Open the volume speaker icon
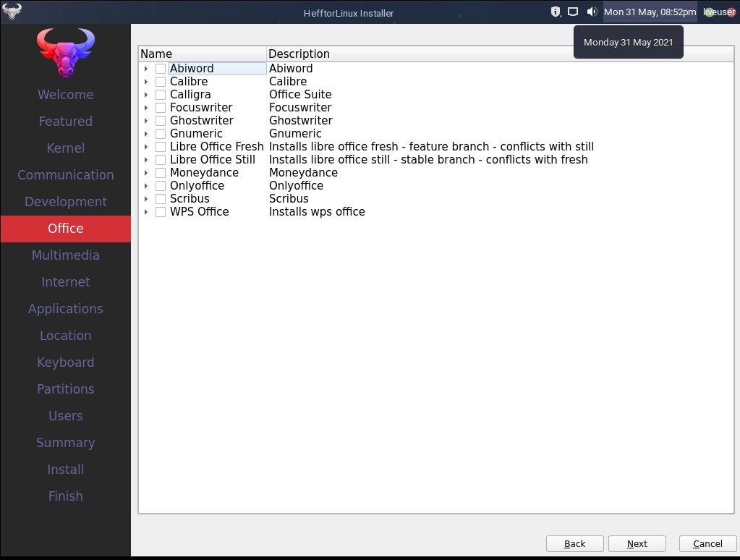The width and height of the screenshot is (740, 560). pyautogui.click(x=592, y=12)
